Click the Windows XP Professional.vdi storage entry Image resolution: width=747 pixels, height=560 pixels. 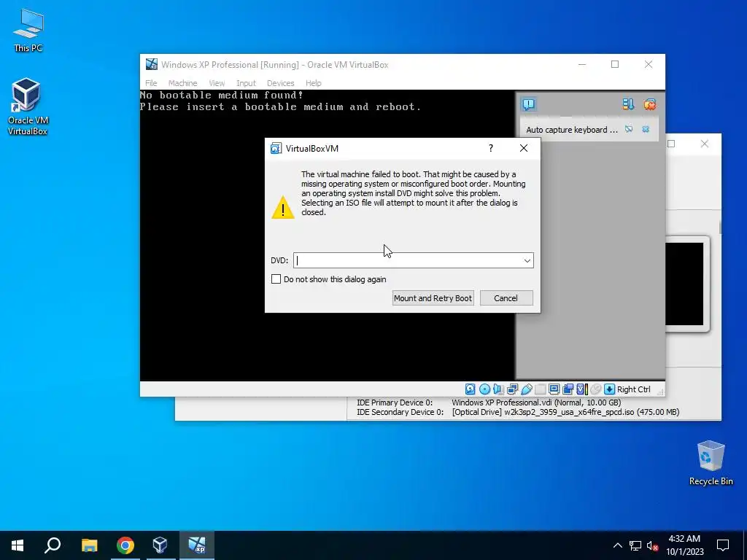point(536,402)
